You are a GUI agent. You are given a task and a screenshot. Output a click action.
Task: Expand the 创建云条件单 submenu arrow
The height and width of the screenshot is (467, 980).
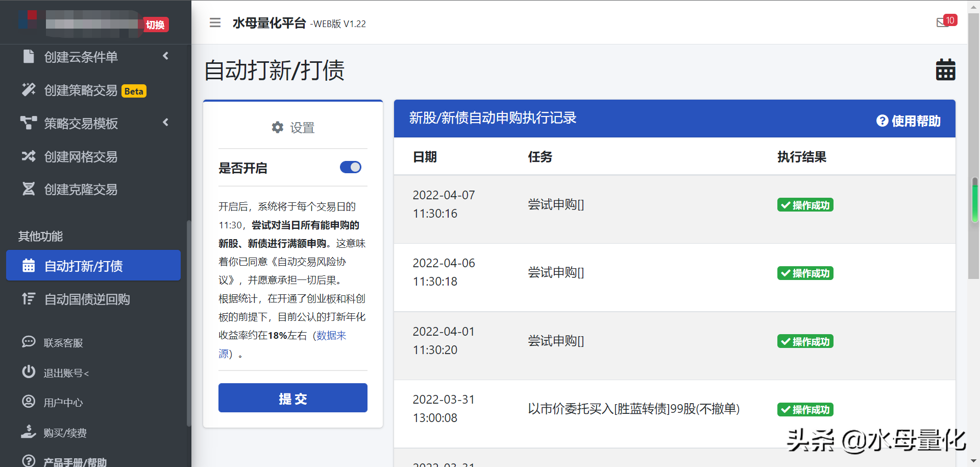coord(165,56)
